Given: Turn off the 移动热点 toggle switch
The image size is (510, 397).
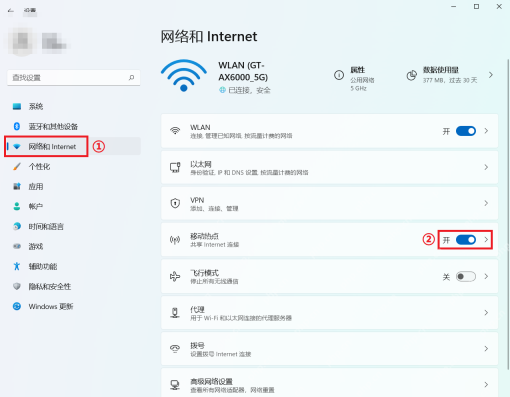Looking at the screenshot, I should pos(466,240).
